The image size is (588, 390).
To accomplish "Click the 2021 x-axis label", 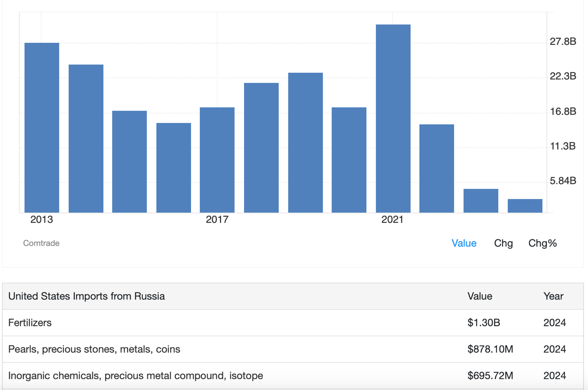I will click(392, 219).
